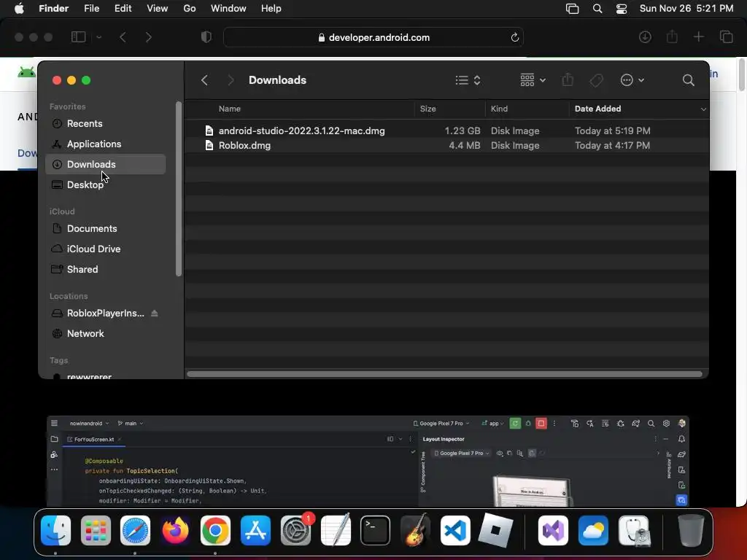Open the Trash in the Dock
Image resolution: width=747 pixels, height=560 pixels.
click(691, 530)
